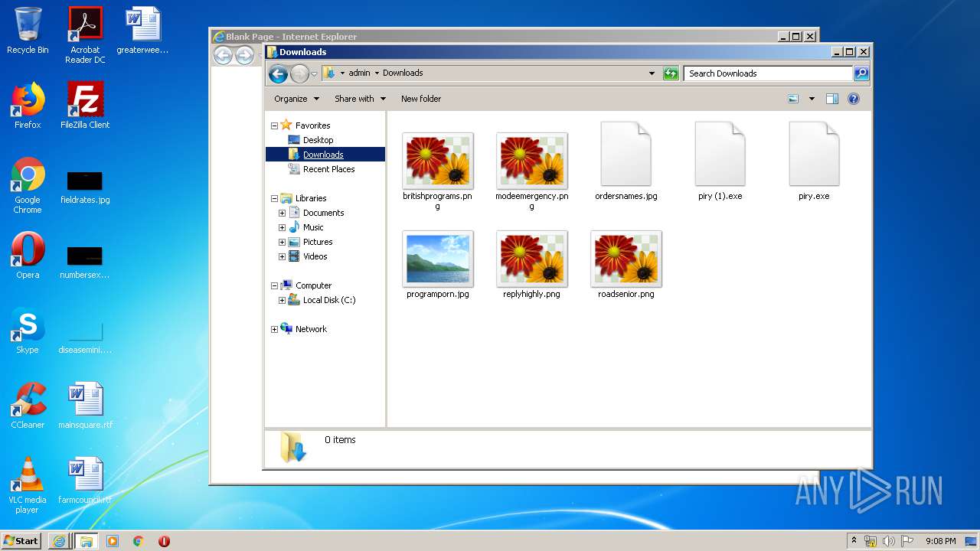This screenshot has height=551, width=980.
Task: Click the 9:08 PM clock
Action: (940, 541)
